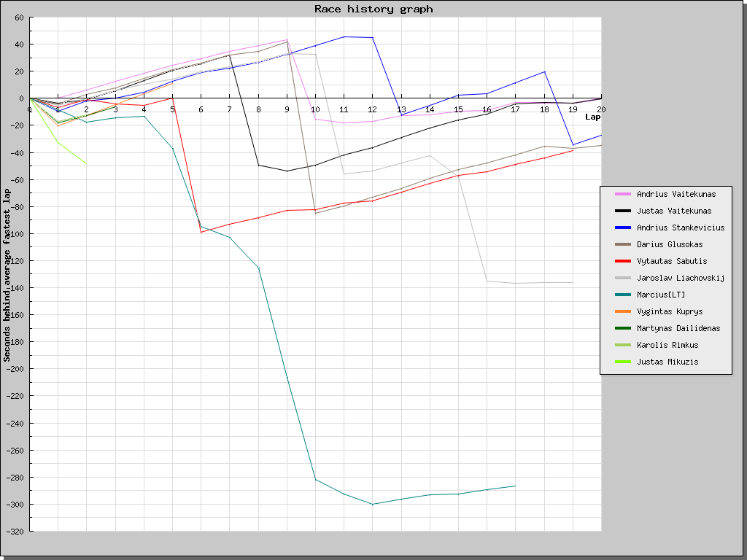Click the Race history graph title
Image resolution: width=747 pixels, height=560 pixels.
[373, 9]
